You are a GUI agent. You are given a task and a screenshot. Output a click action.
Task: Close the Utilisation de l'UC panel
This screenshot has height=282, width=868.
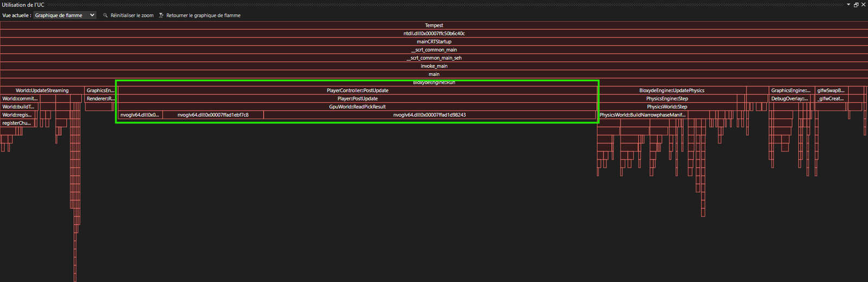coord(864,4)
